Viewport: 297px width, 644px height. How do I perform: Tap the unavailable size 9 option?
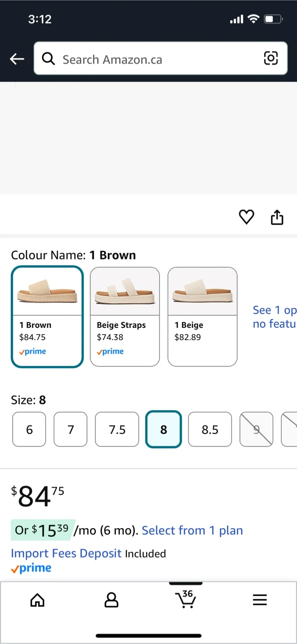click(256, 429)
